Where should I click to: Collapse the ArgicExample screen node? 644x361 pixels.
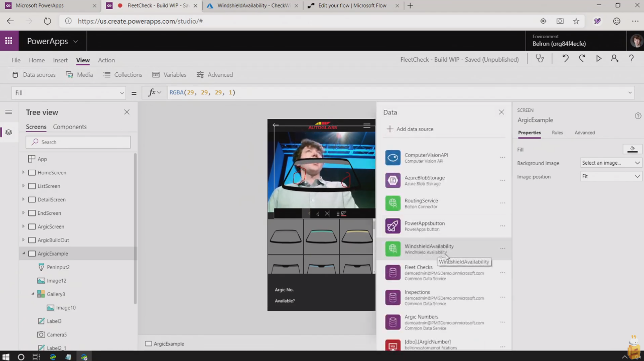23,254
